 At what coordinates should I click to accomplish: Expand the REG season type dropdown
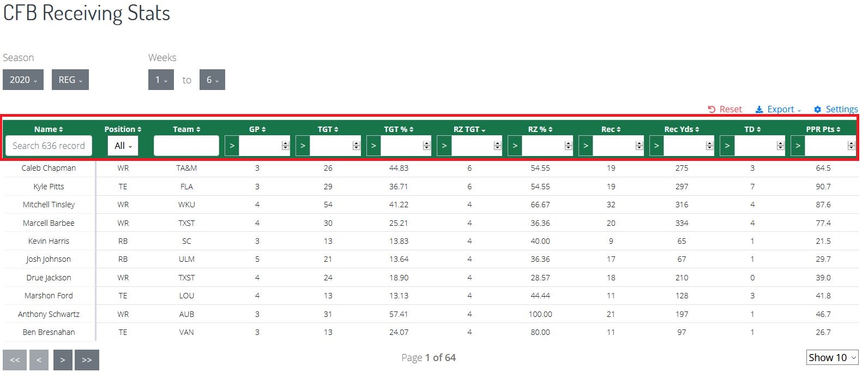(x=70, y=80)
